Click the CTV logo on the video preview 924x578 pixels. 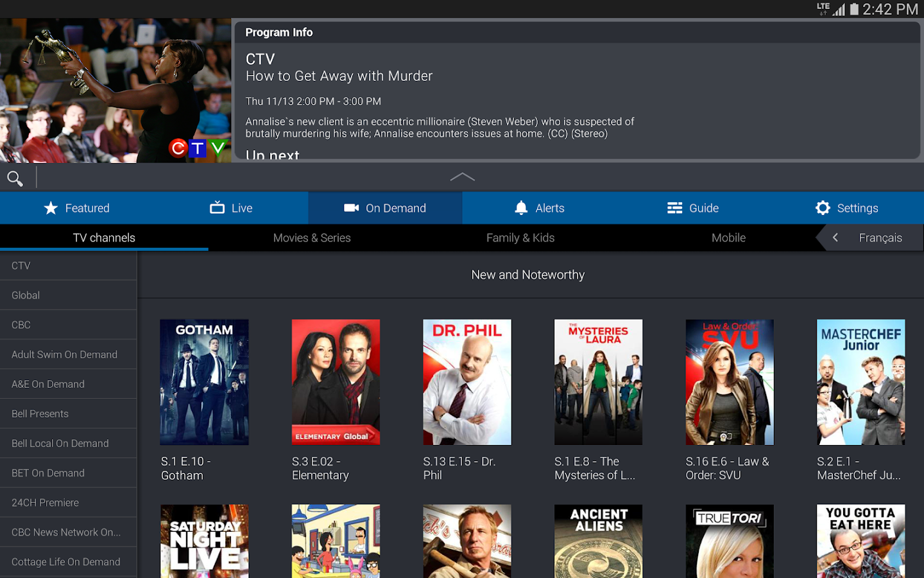pyautogui.click(x=198, y=148)
